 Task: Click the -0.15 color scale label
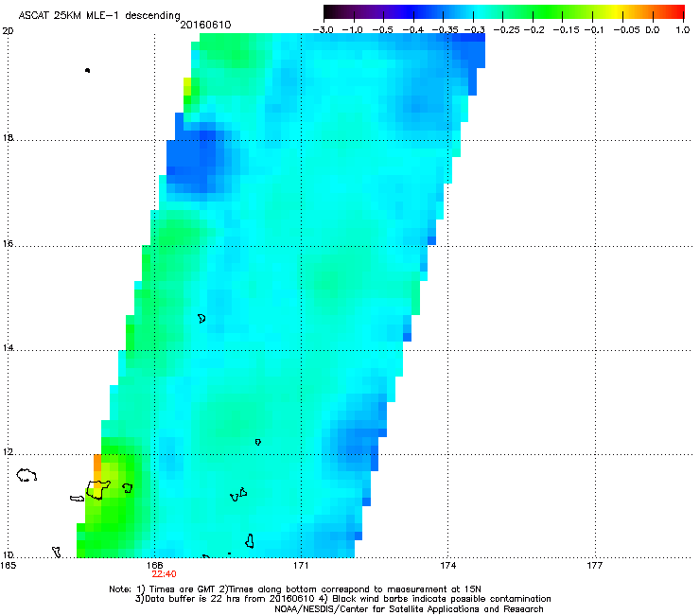566,30
